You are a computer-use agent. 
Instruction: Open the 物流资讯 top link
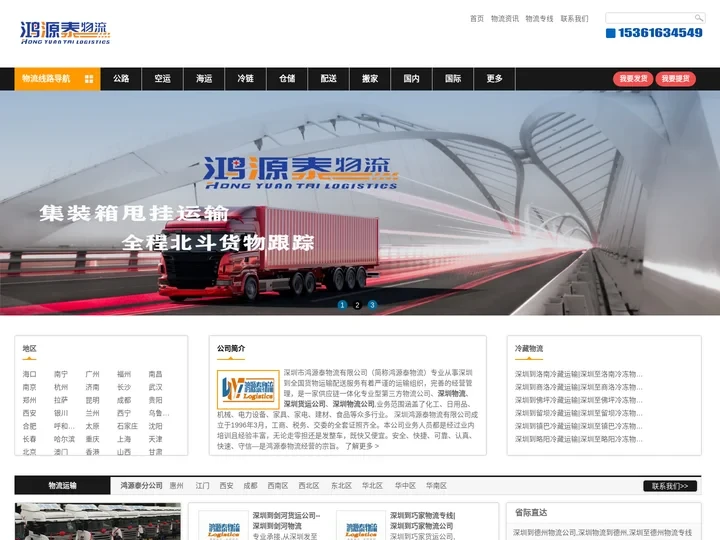505,18
